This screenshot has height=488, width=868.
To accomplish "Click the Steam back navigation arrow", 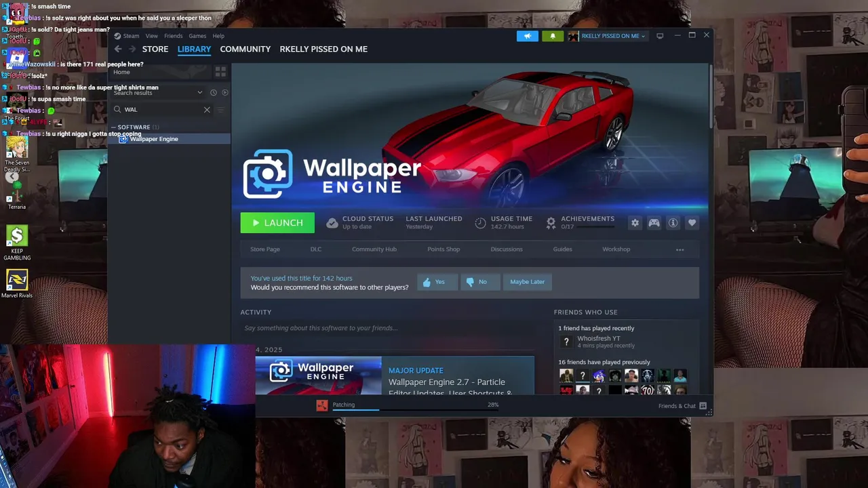I will 118,49.
